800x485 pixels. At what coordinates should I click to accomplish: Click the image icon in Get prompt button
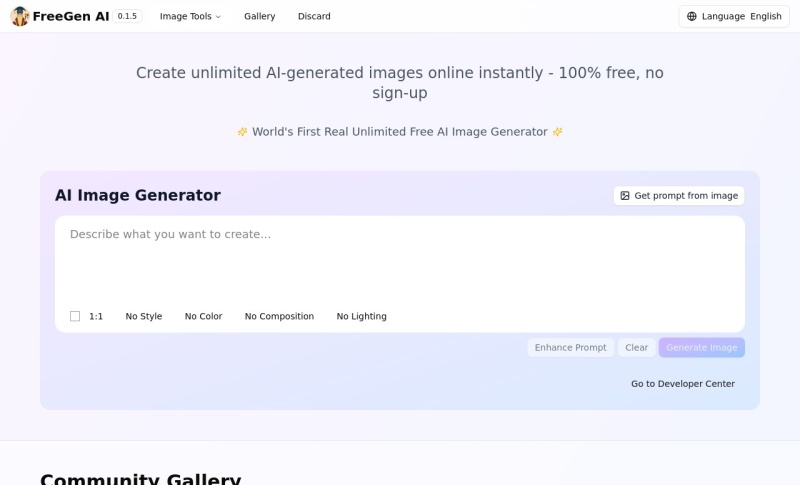[x=624, y=196]
